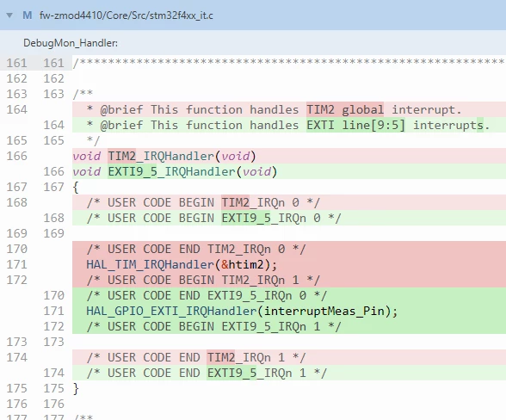Click 'USER CODE END EXTI9_5_IRQn 1' added line
This screenshot has width=506, height=420.
coord(289,373)
